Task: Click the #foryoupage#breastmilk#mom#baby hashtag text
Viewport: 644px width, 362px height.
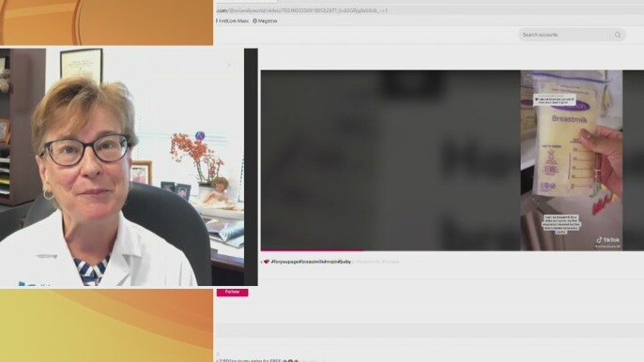Action: (311, 262)
